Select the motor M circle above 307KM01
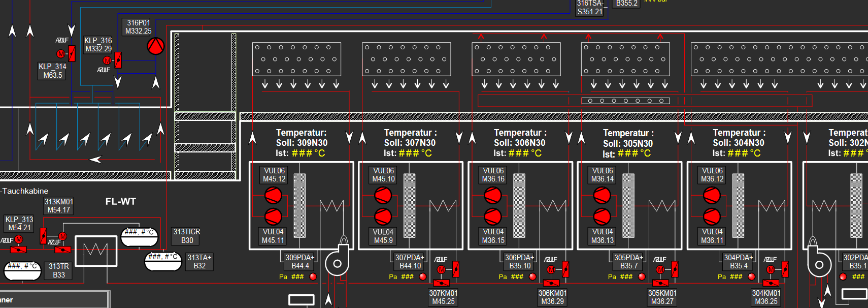Viewport: 868px width, 308px height. click(x=441, y=270)
